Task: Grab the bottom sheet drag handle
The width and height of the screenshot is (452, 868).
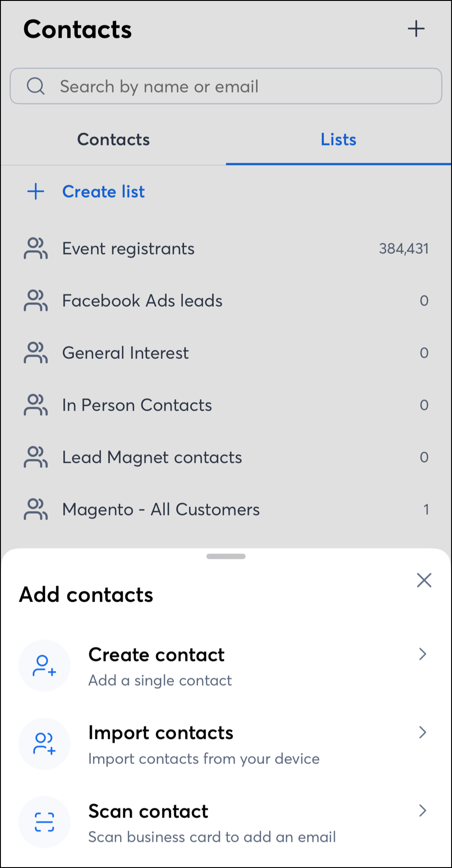Action: pos(226,556)
